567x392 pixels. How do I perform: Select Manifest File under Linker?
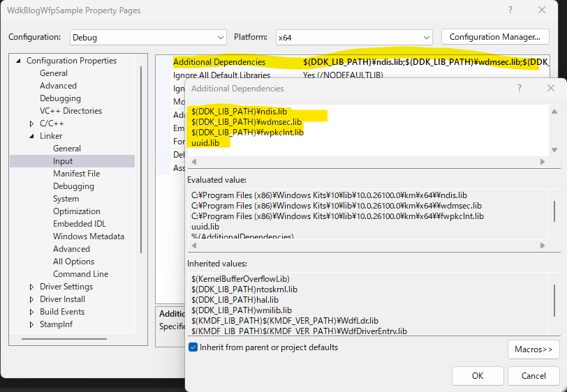click(76, 174)
